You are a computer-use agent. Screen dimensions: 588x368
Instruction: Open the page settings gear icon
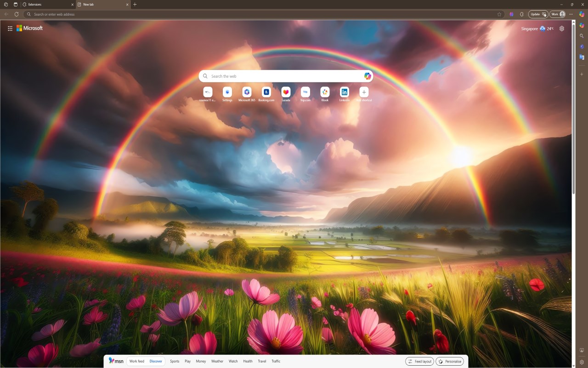(x=562, y=29)
